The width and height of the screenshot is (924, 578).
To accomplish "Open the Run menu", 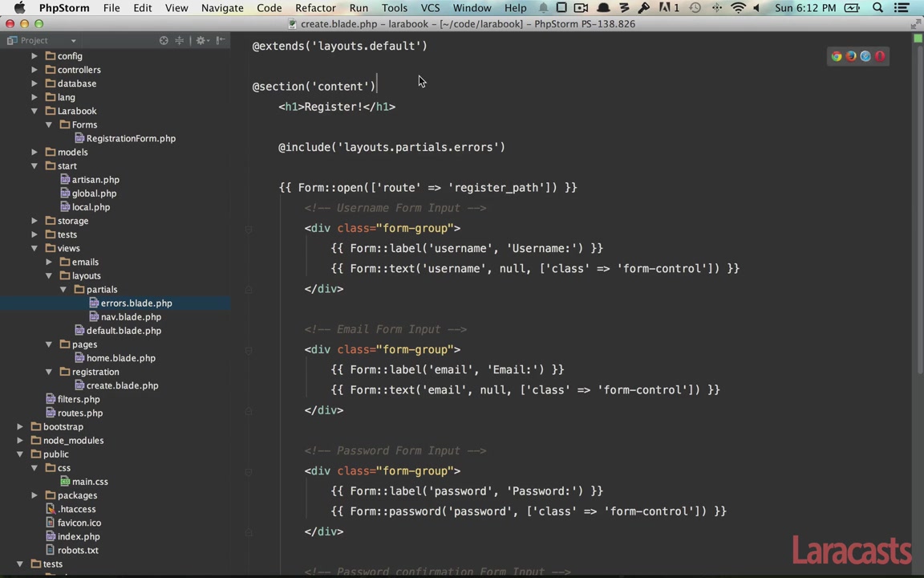I will coord(359,8).
